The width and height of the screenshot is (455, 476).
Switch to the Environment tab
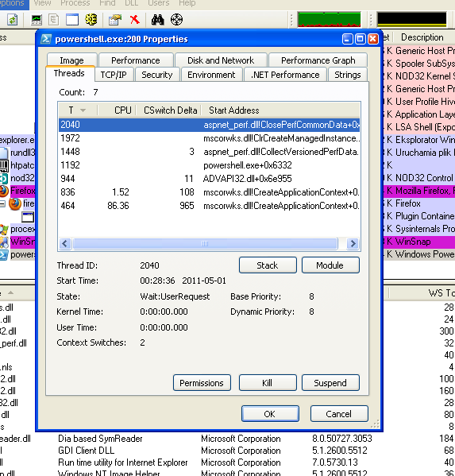coord(211,75)
